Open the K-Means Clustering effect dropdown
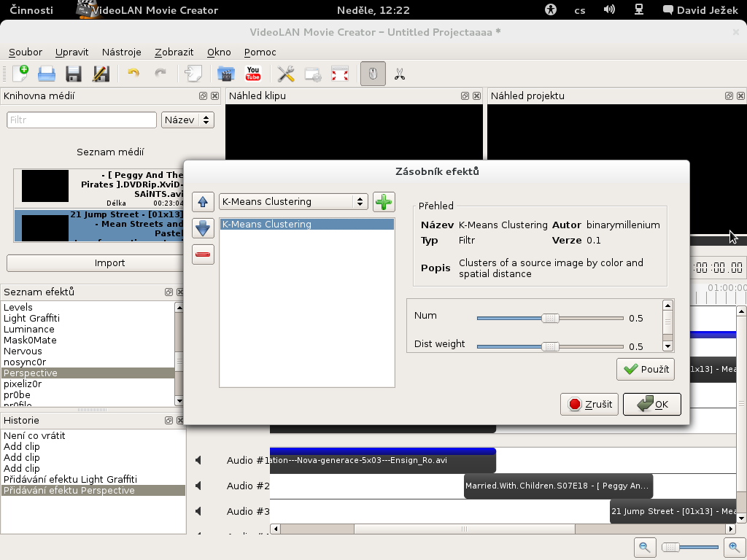747x560 pixels. [x=293, y=202]
